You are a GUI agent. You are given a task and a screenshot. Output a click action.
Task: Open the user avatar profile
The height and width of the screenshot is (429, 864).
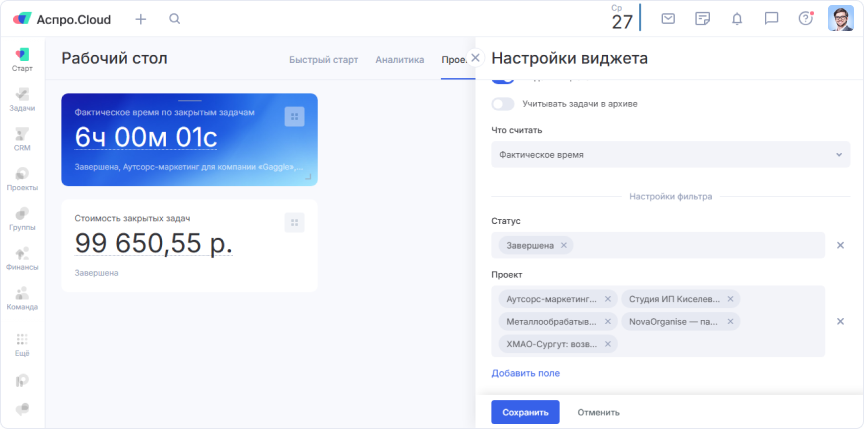point(841,19)
